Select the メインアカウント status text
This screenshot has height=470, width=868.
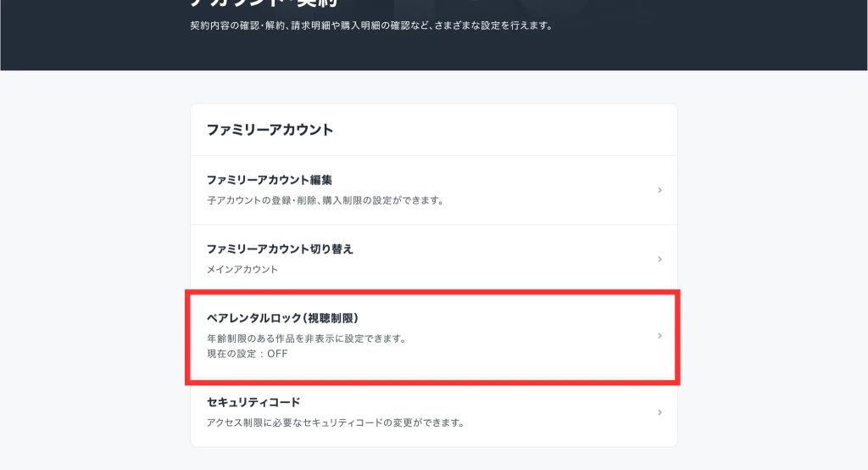click(x=242, y=270)
